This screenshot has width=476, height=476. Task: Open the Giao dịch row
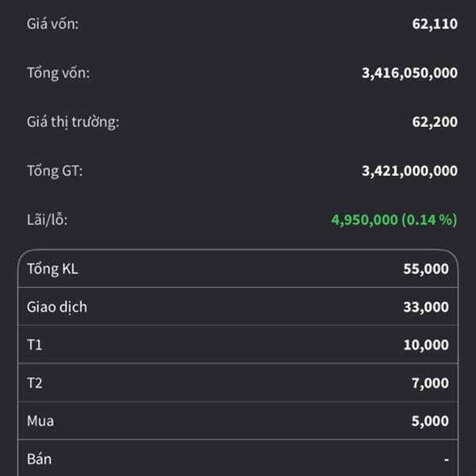[x=238, y=306]
